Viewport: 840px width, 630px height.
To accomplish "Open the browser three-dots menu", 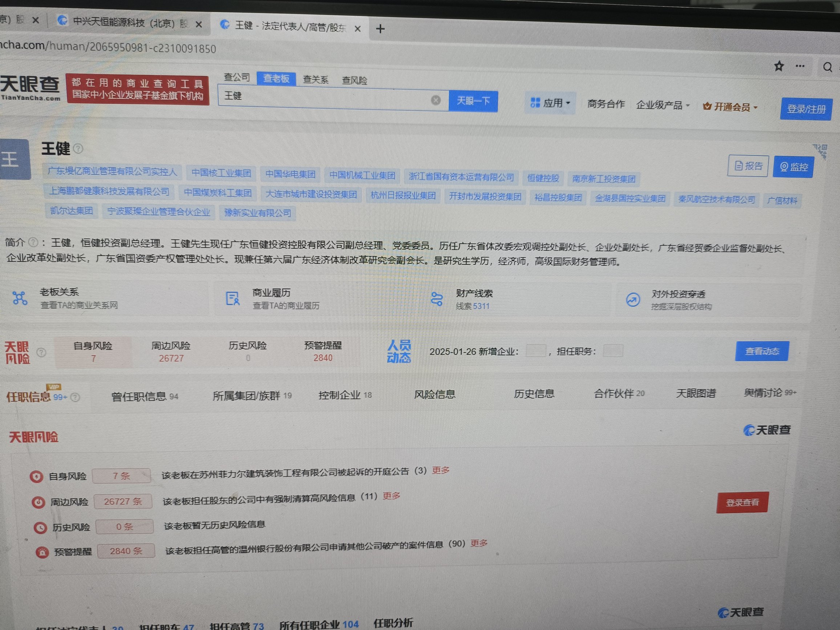I will click(800, 66).
